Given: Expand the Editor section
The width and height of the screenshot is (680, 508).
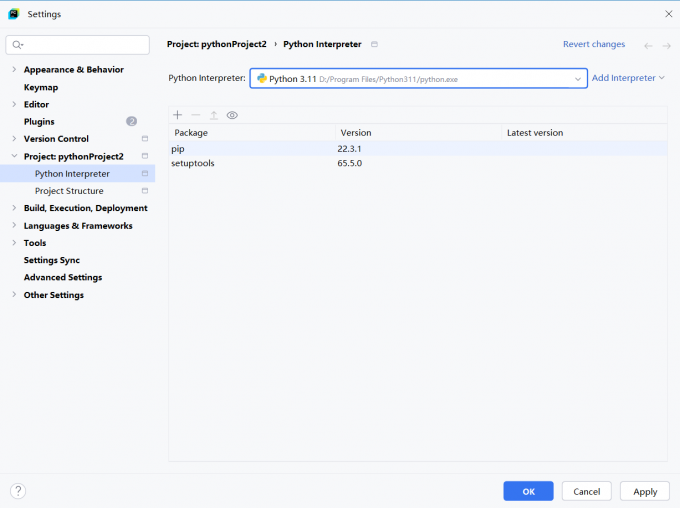Looking at the screenshot, I should point(14,104).
